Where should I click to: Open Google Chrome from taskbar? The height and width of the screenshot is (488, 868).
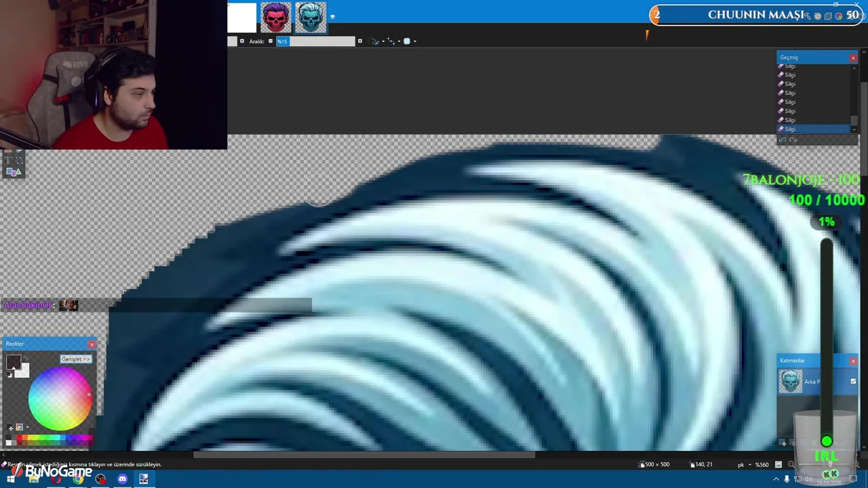(x=78, y=479)
